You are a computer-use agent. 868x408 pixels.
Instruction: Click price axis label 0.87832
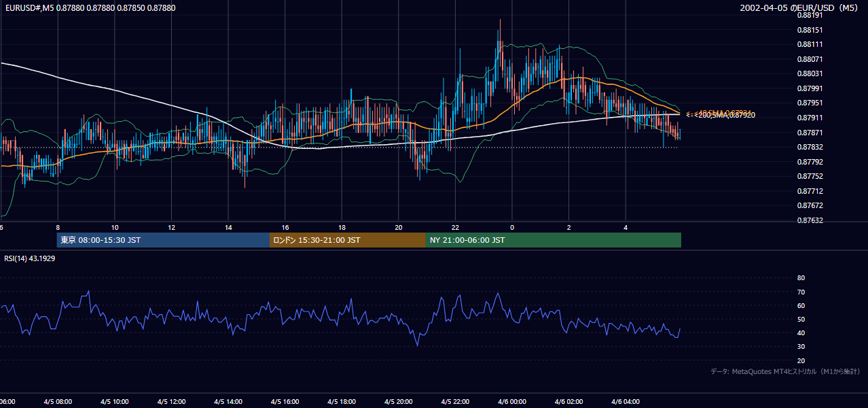pyautogui.click(x=810, y=147)
